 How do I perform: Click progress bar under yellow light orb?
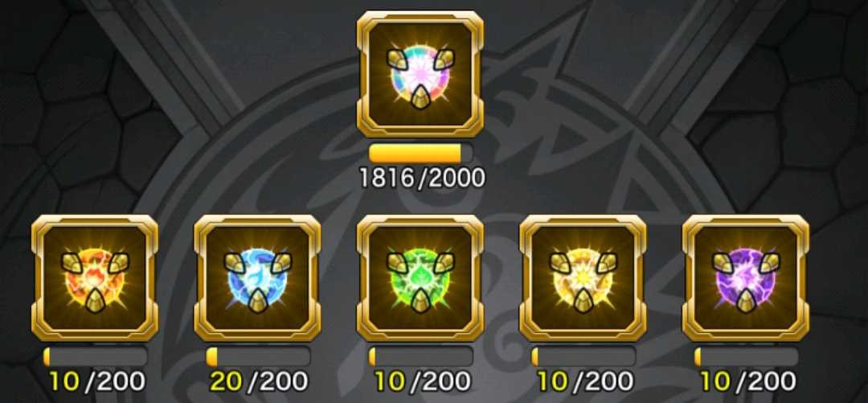pos(583,357)
